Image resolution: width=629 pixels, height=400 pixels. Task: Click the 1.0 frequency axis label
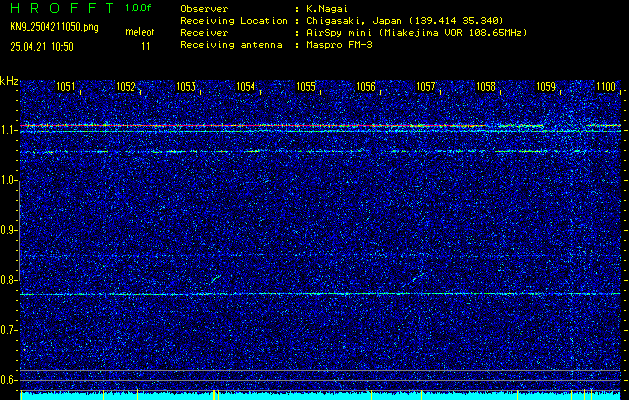point(8,181)
